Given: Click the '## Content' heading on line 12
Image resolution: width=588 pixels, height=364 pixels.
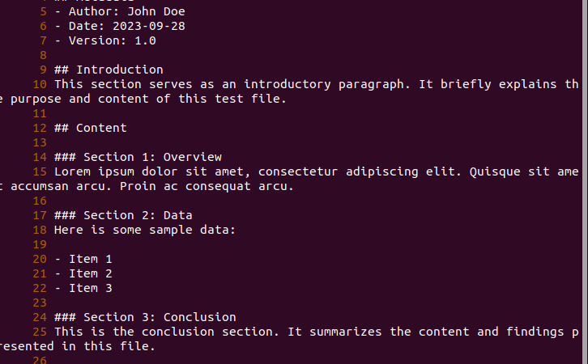Looking at the screenshot, I should pos(91,128).
